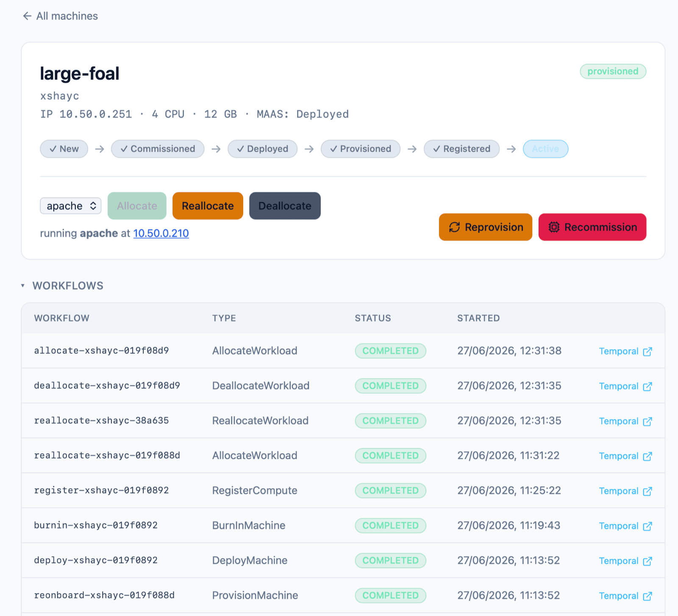Click the BurnInMachine type cell
Screen dimensions: 678x616
pos(249,525)
